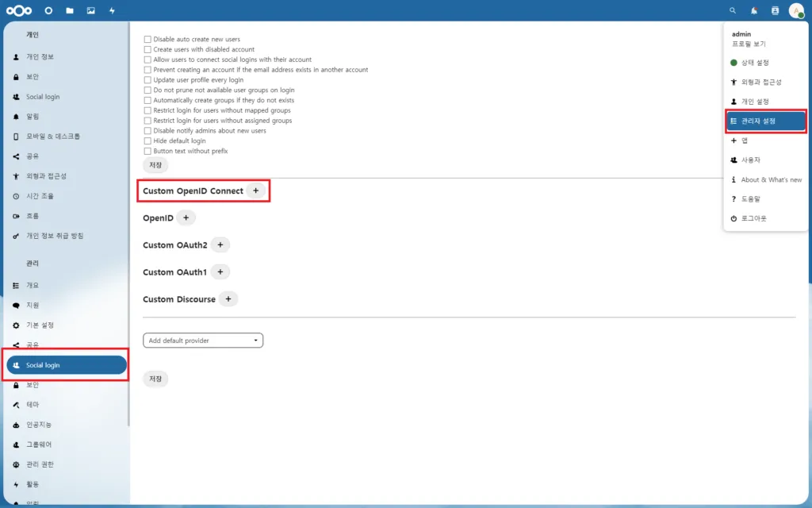Viewport: 812px width, 508px height.
Task: Expand Custom OpenID Connect with the plus button
Action: pos(255,190)
